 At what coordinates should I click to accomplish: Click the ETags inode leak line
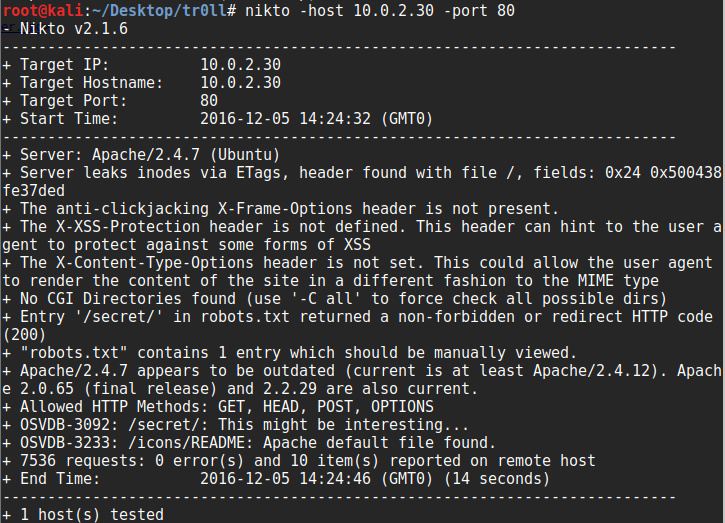click(x=362, y=181)
